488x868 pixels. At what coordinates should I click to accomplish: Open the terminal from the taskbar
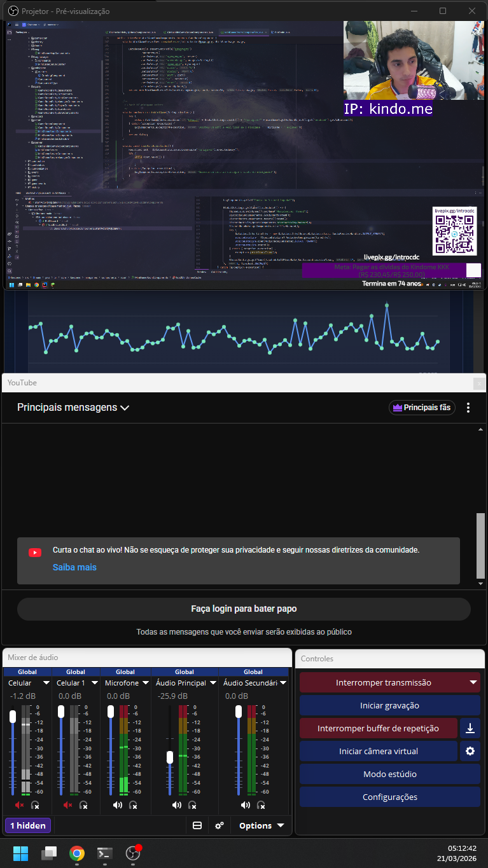(x=105, y=853)
